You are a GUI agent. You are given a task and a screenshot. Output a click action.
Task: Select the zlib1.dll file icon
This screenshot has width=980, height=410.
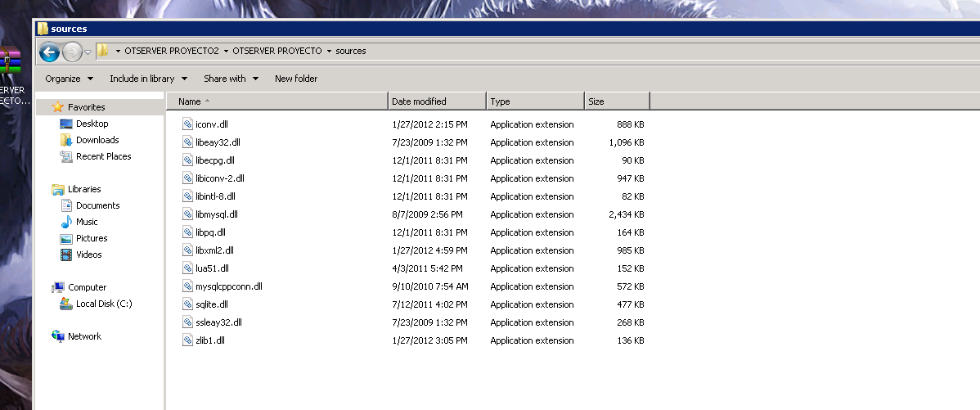[x=187, y=340]
